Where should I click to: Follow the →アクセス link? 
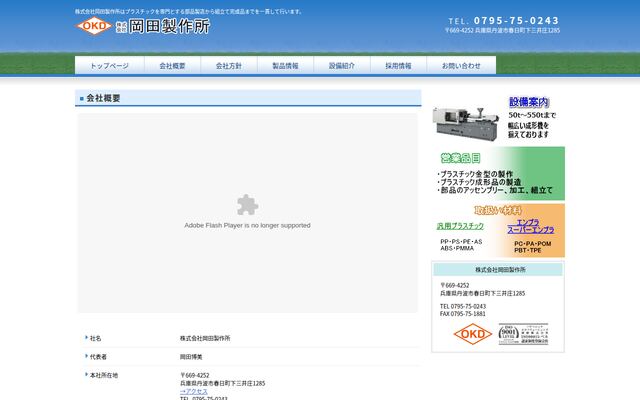(x=194, y=391)
